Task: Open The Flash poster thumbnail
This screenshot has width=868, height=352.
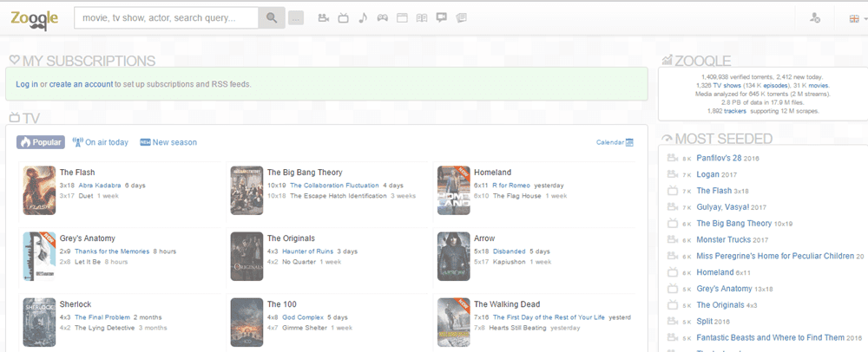Action: (39, 190)
